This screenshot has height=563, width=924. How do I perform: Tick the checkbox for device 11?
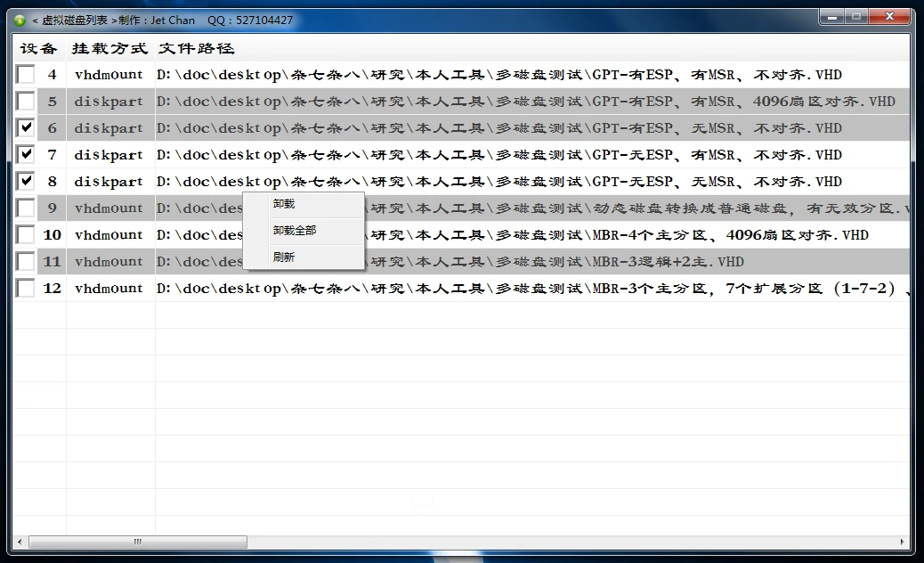coord(25,261)
